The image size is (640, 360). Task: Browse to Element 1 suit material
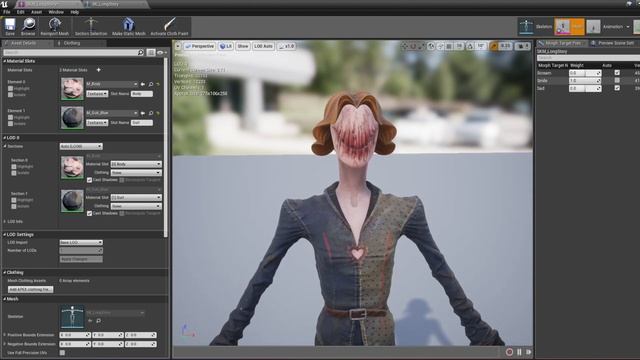click(151, 113)
